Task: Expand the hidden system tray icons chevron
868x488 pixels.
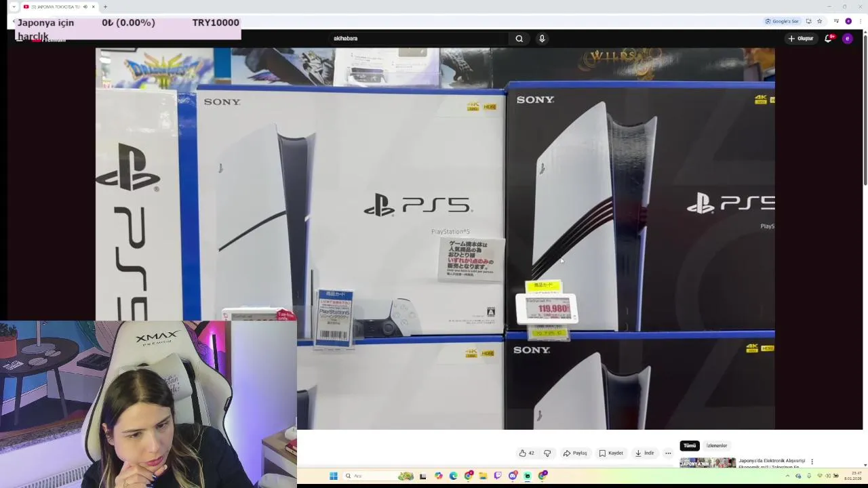Action: 787,476
